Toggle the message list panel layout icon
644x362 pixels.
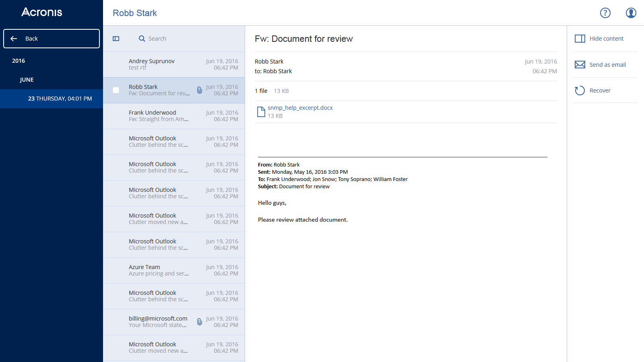click(116, 39)
